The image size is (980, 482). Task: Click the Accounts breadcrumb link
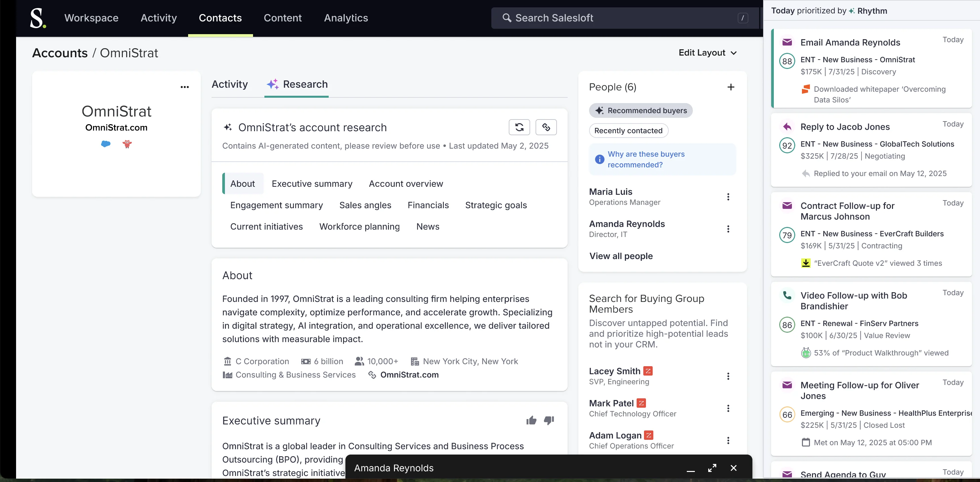pyautogui.click(x=60, y=53)
